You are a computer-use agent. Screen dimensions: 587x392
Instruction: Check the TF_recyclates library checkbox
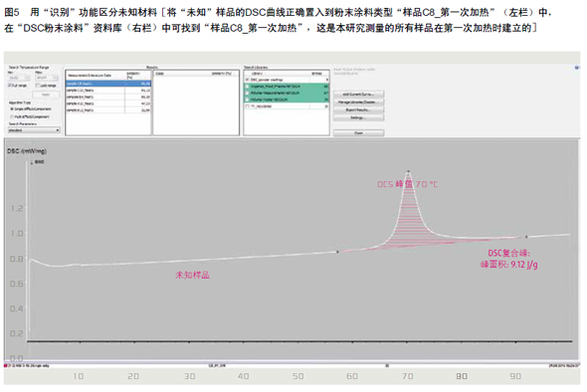[247, 106]
